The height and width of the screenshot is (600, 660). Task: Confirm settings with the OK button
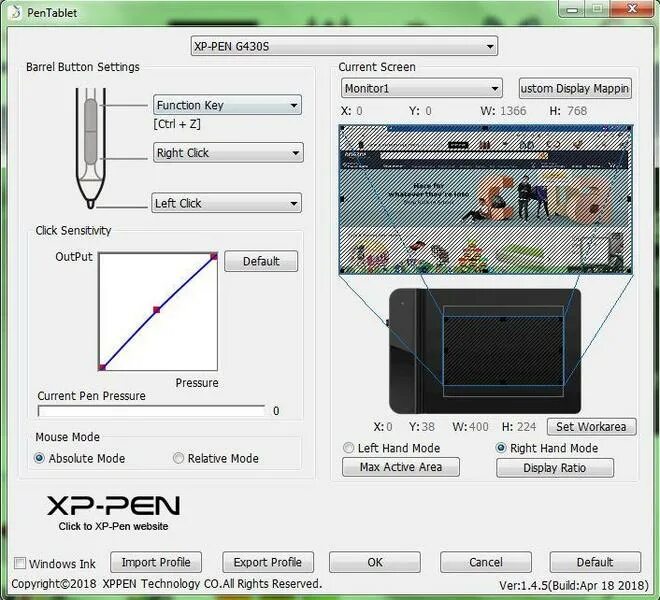(x=375, y=562)
